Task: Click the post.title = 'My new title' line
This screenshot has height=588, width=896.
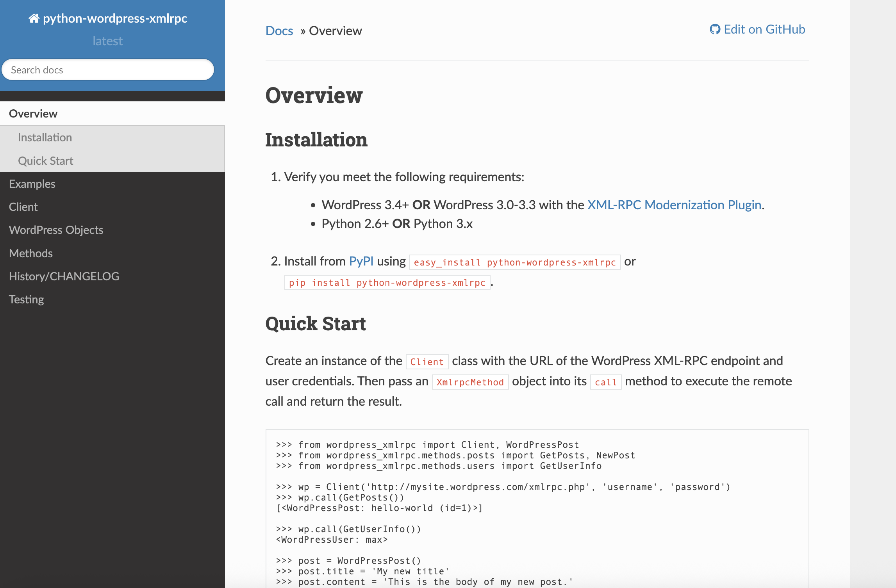Action: point(363,571)
